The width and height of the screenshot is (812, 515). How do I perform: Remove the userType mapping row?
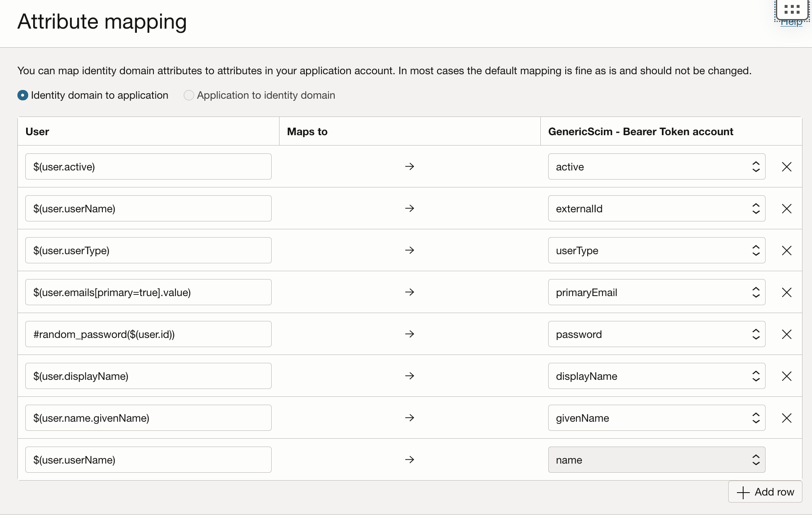786,250
